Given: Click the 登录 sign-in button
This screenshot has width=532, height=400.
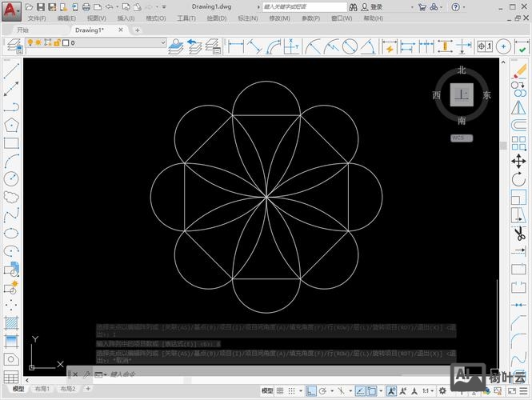Looking at the screenshot, I should (x=376, y=6).
